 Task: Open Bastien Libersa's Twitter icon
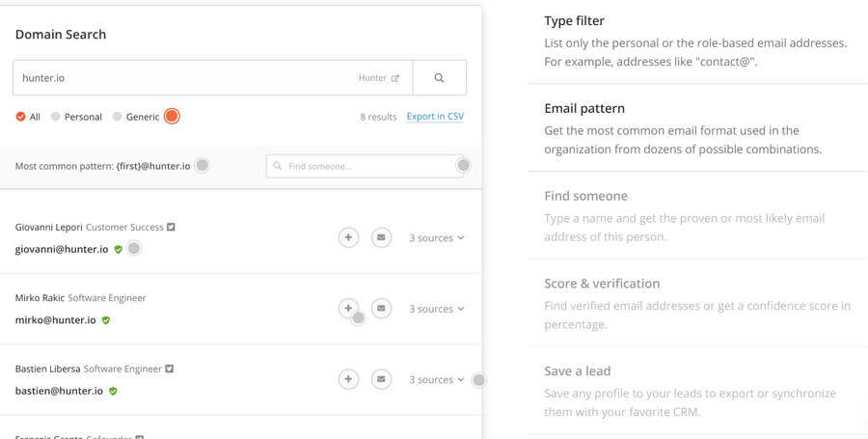point(170,369)
